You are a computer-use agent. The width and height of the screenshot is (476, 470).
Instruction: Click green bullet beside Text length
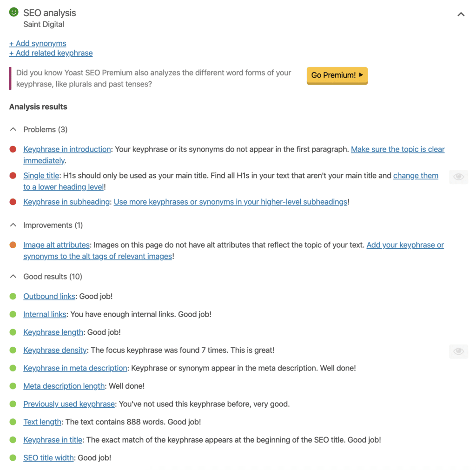pos(13,422)
